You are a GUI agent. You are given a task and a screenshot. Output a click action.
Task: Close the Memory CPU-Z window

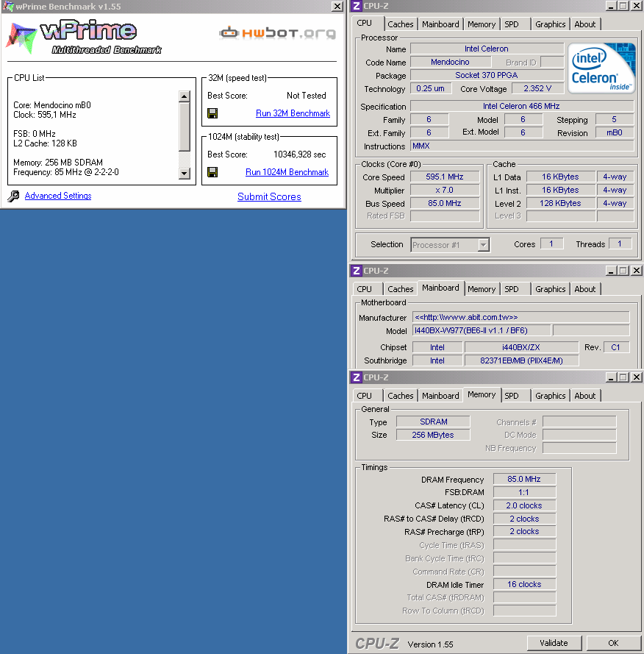pyautogui.click(x=637, y=377)
